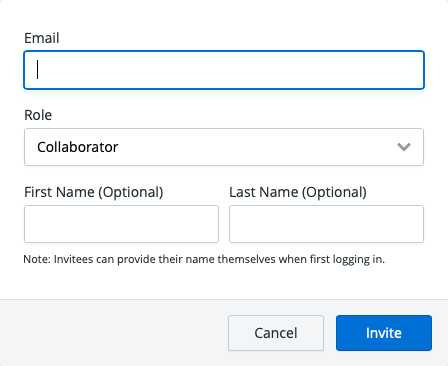448x366 pixels.
Task: Click the Email label
Action: pos(42,38)
